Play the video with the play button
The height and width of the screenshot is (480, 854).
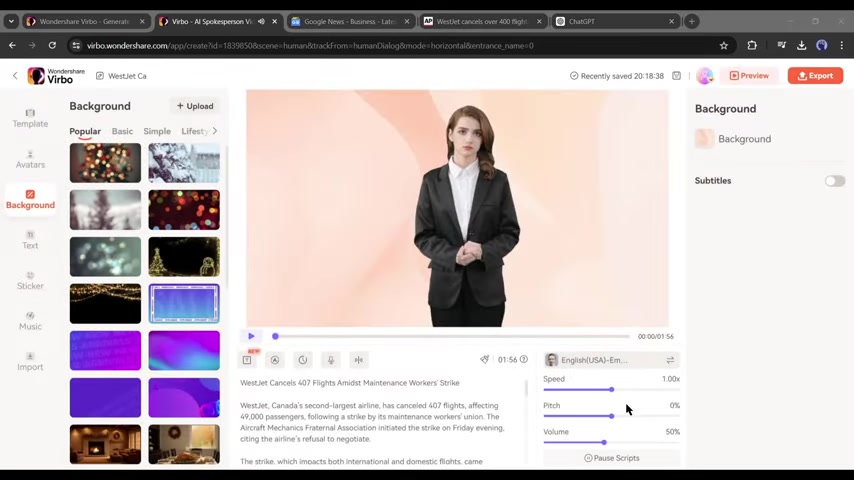pyautogui.click(x=251, y=336)
